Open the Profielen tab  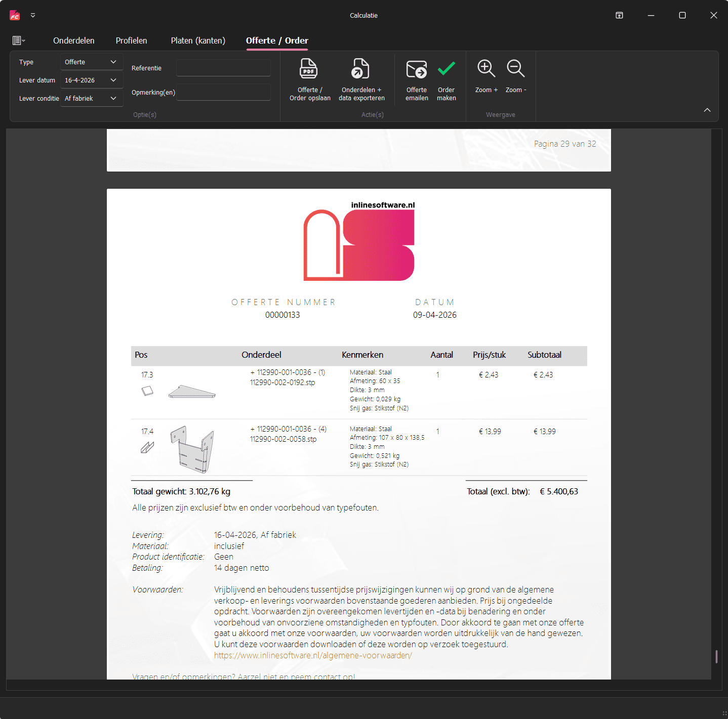[131, 40]
